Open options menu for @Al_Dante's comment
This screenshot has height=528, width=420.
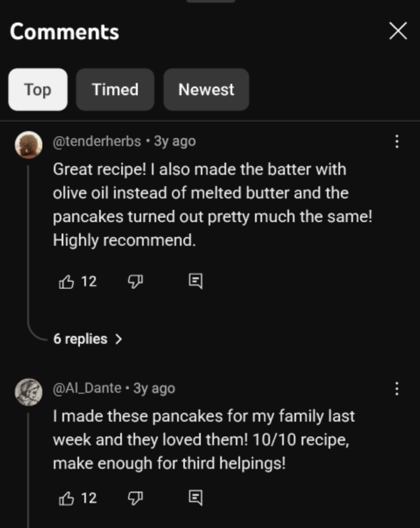click(x=397, y=388)
